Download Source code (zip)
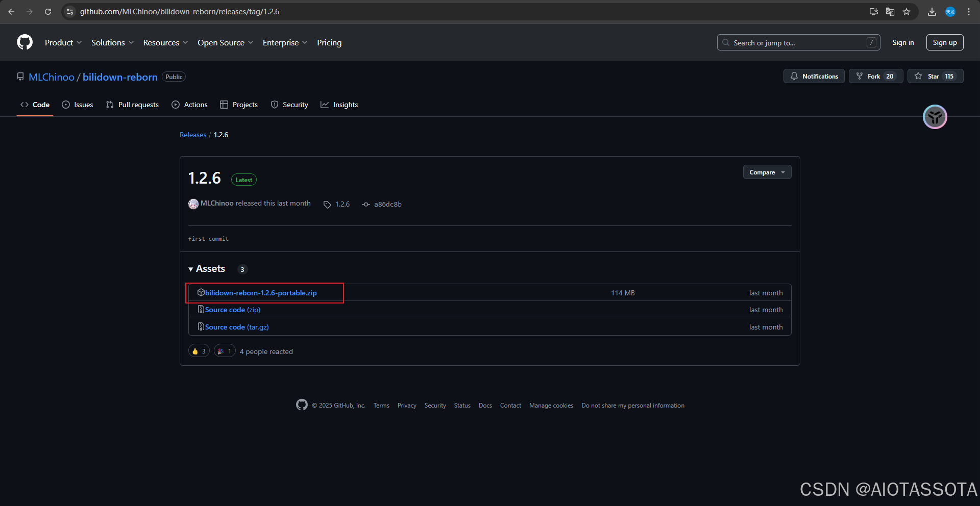This screenshot has height=506, width=980. 233,310
